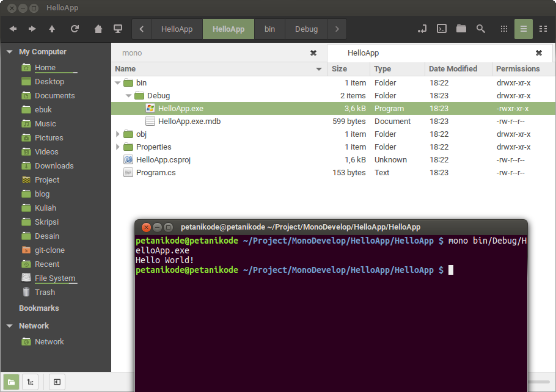Image resolution: width=556 pixels, height=392 pixels.
Task: Go up one directory level
Action: [52, 29]
